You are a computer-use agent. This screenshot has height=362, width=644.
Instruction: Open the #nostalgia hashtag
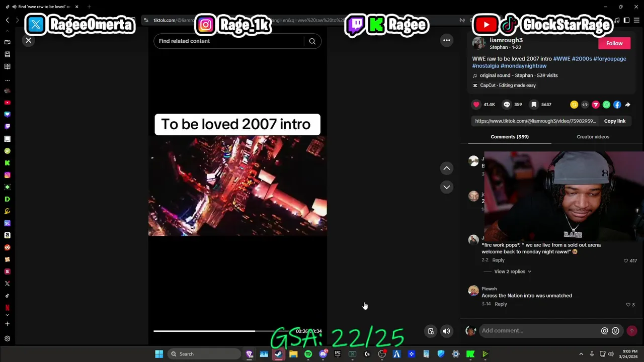pyautogui.click(x=486, y=66)
